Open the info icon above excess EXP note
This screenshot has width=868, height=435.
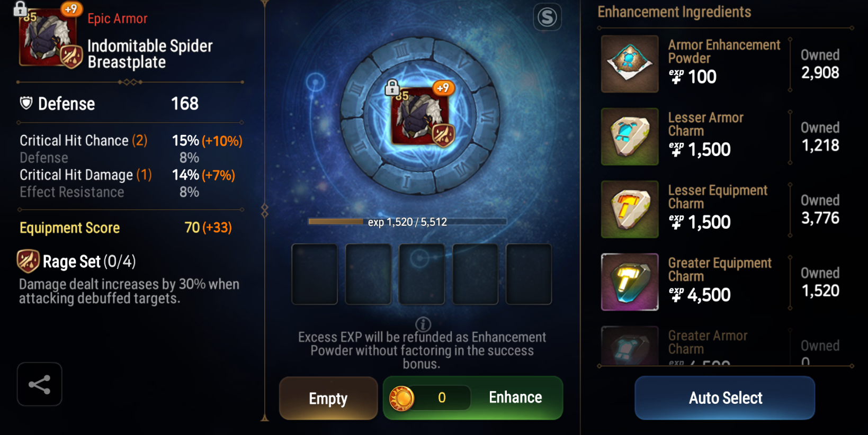[x=423, y=324]
